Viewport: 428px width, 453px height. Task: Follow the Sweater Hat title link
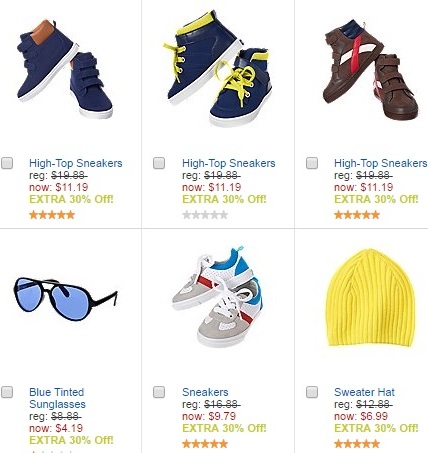click(364, 392)
